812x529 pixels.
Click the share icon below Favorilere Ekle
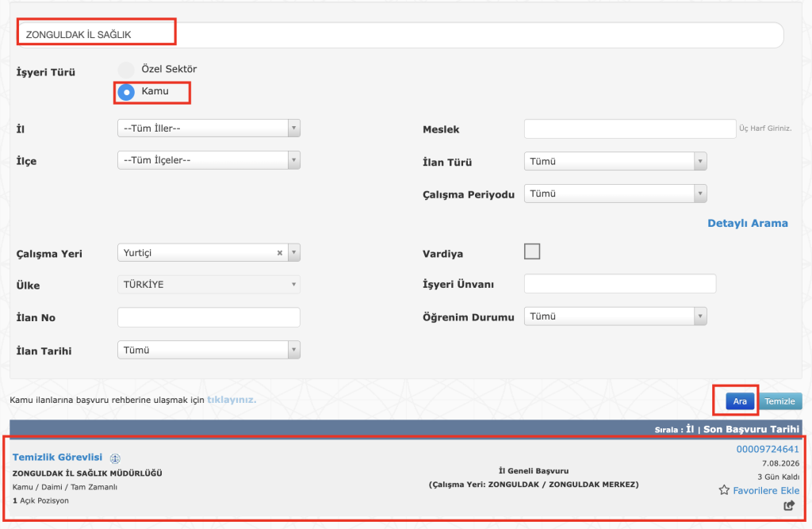[x=789, y=506]
